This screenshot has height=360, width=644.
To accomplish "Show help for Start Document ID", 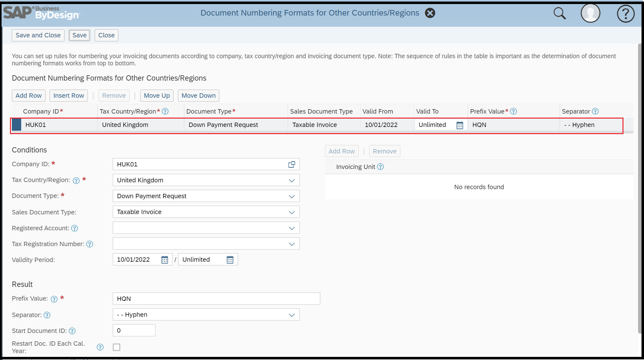I will [x=72, y=331].
